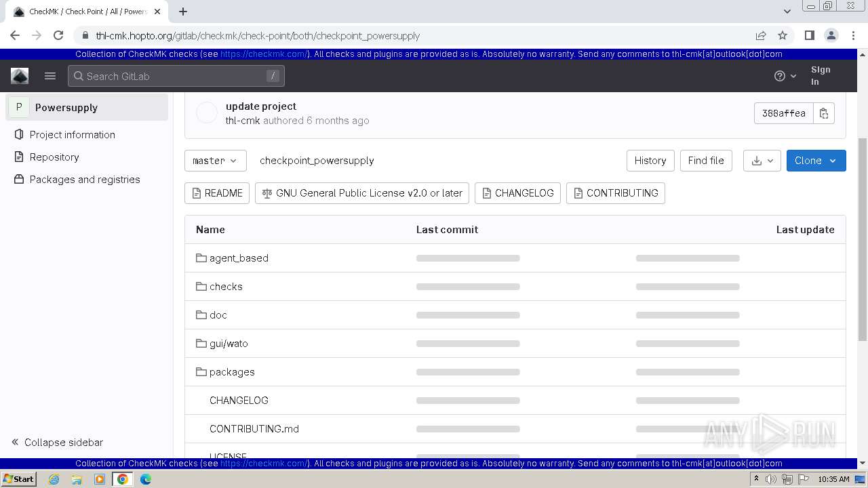Open Chrome profile icon

pos(831,35)
